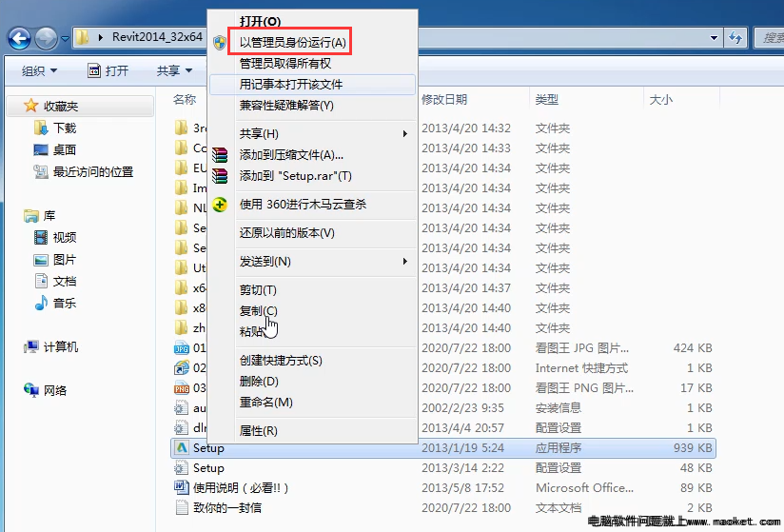Sort by the 修改日期 column header
This screenshot has width=784, height=532.
coord(444,100)
